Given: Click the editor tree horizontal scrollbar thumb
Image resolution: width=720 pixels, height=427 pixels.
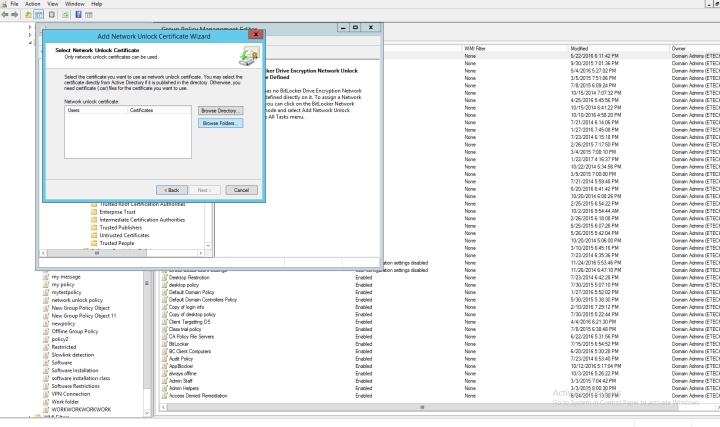Looking at the screenshot, I should pos(97,253).
